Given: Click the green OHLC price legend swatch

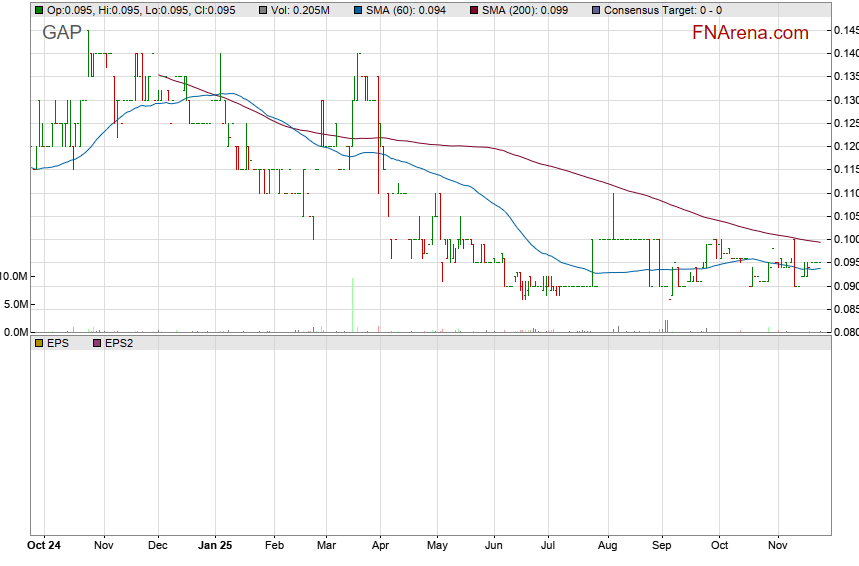Looking at the screenshot, I should click(x=39, y=10).
